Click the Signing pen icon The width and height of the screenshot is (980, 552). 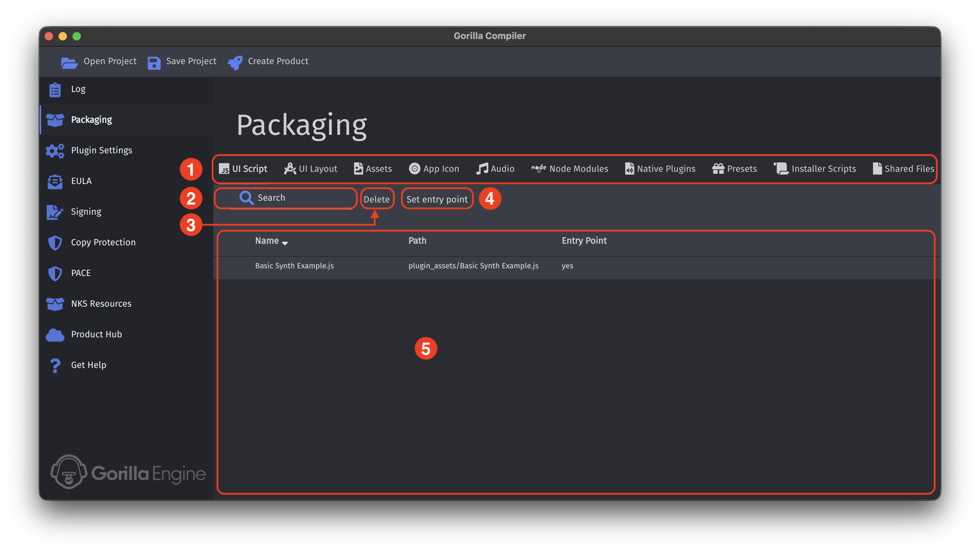[x=55, y=212]
